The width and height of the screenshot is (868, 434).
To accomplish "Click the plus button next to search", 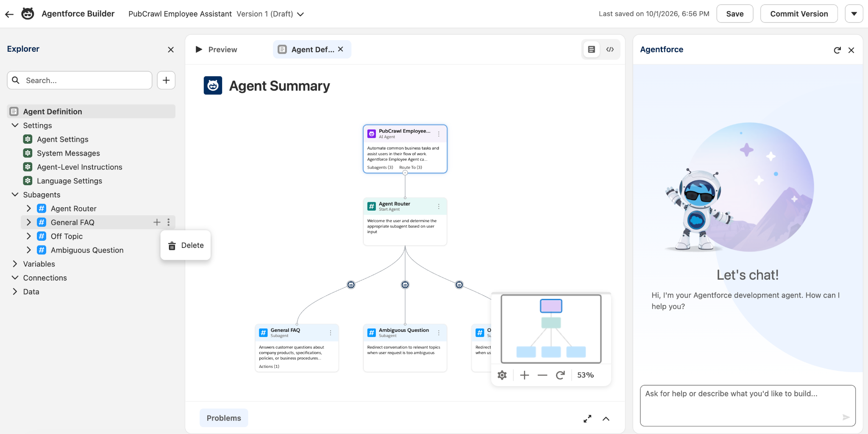I will [166, 80].
